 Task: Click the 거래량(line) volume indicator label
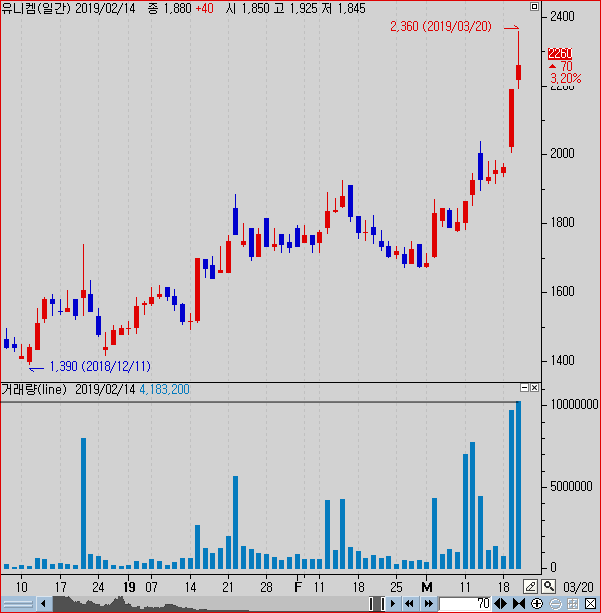click(x=35, y=389)
